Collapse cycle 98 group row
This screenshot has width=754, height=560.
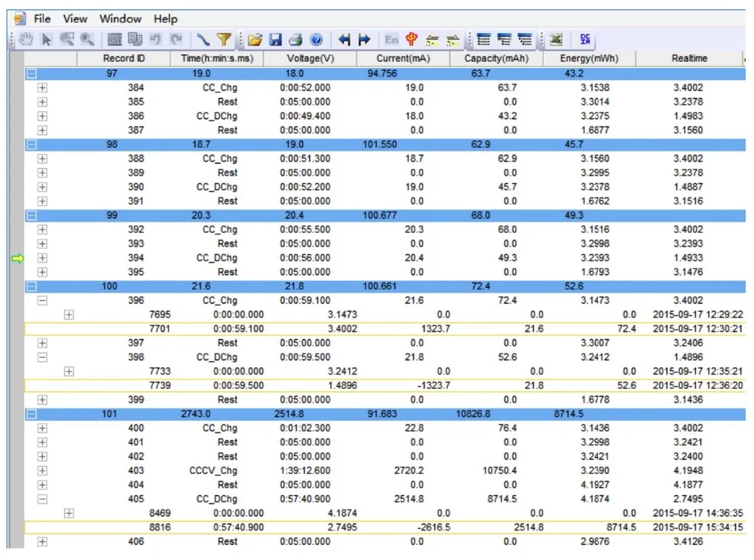point(32,145)
